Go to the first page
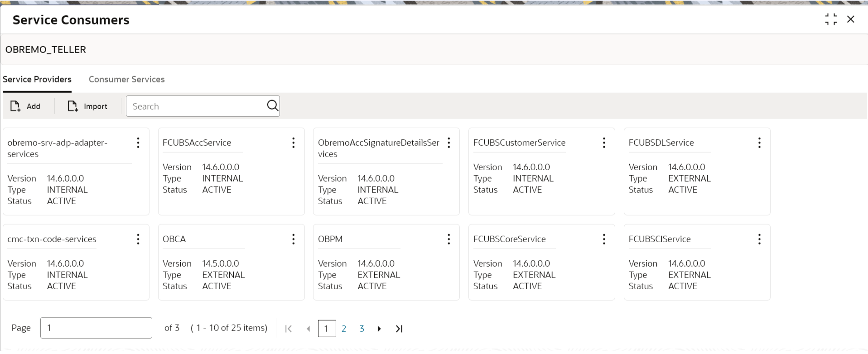Image resolution: width=868 pixels, height=354 pixels. pyautogui.click(x=289, y=329)
